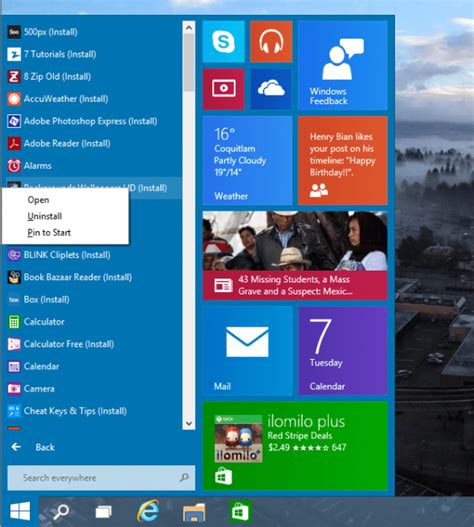
Task: Launch Internet Explorer from the taskbar
Action: click(148, 511)
